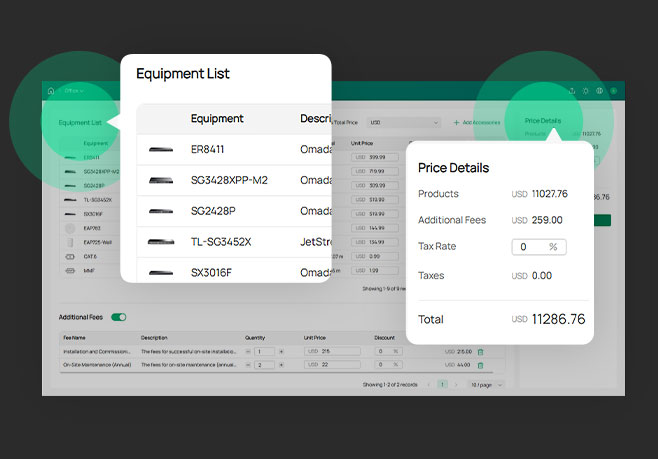Go to previous page in fees pagination
The height and width of the screenshot is (459, 658).
(429, 385)
